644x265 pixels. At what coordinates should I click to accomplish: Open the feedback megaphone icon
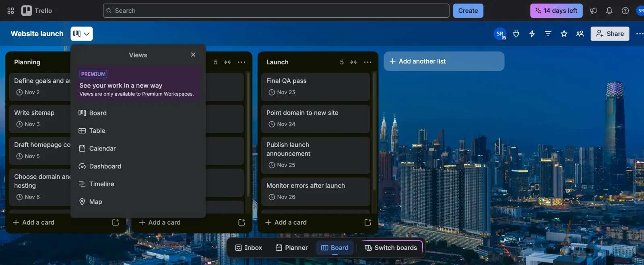(x=593, y=11)
